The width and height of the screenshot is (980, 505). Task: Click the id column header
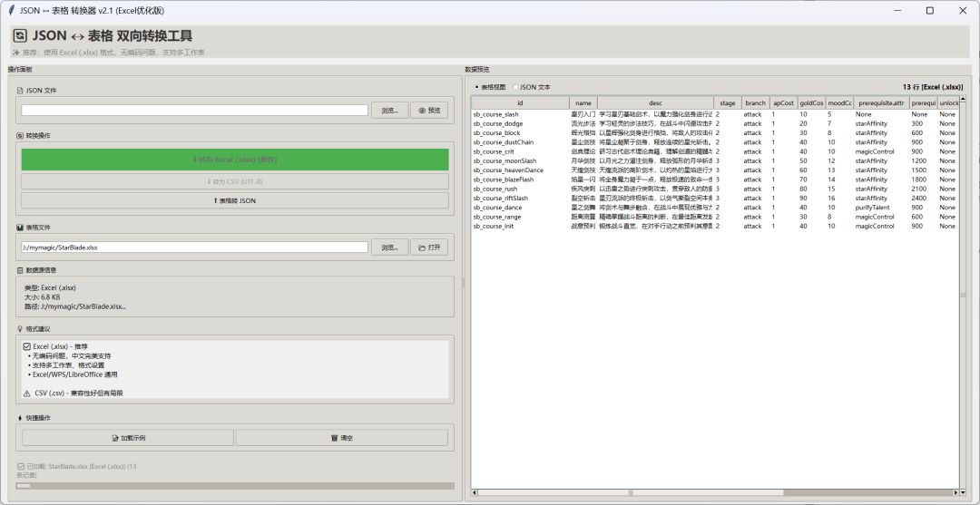520,102
